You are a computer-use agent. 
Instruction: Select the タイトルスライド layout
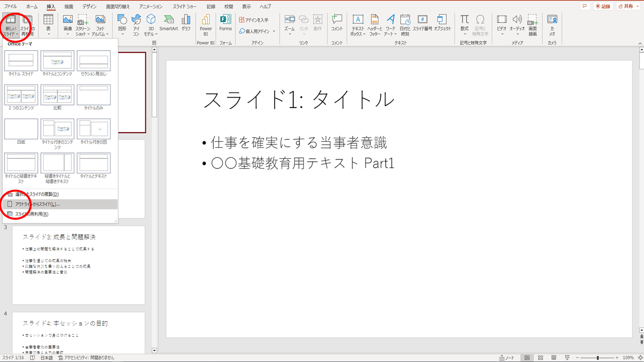tap(21, 63)
